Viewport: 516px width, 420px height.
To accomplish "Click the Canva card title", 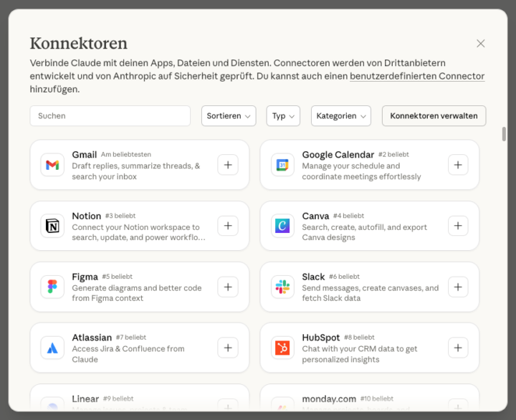I will pos(315,216).
